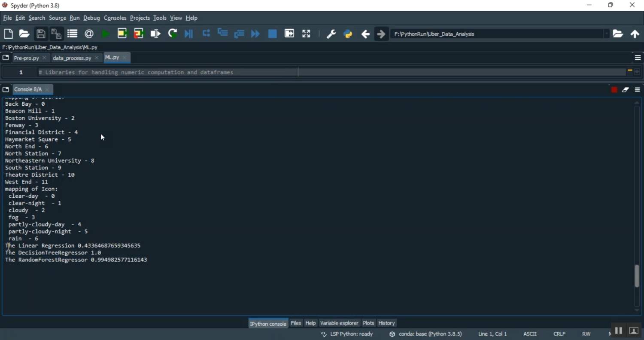
Task: Open the Plots pane
Action: click(x=368, y=323)
